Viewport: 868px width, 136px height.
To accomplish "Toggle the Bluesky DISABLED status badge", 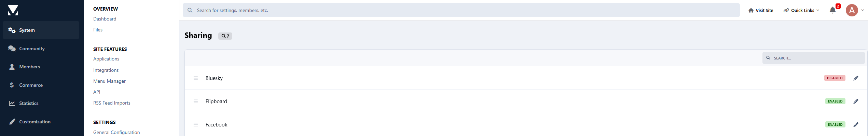I will click(835, 78).
